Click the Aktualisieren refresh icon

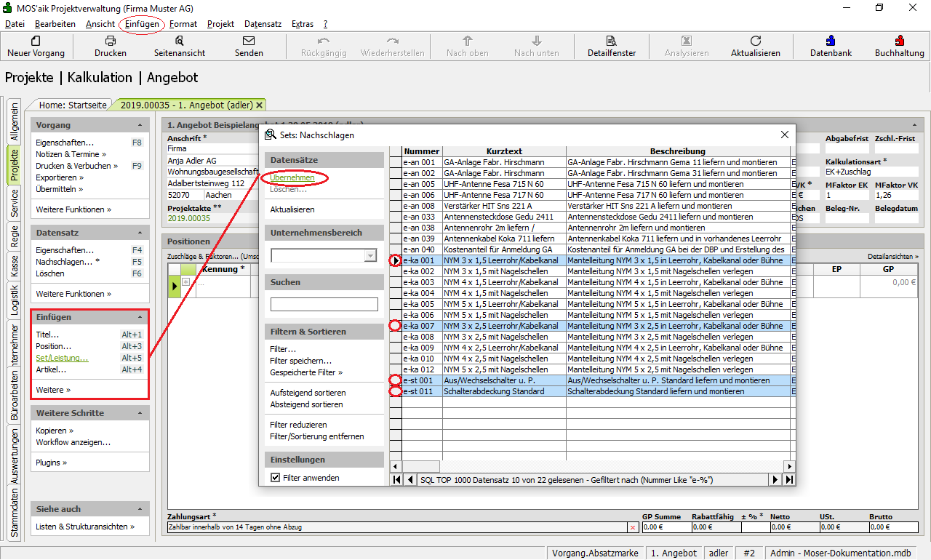[756, 41]
